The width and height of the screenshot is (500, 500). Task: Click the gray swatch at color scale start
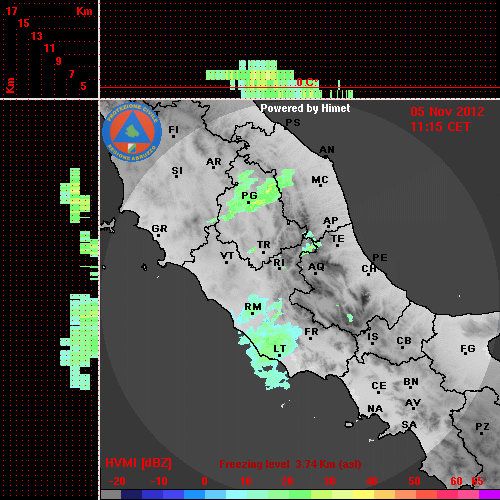tap(111, 495)
